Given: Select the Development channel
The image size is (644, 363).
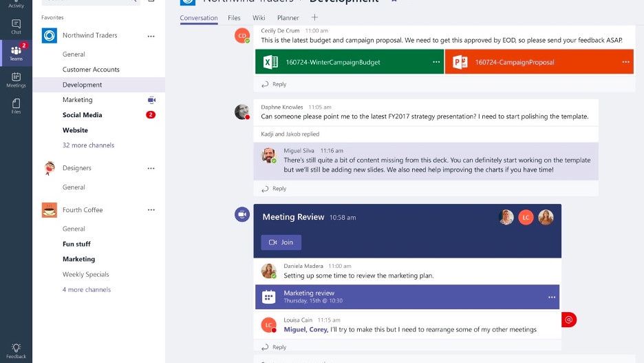Looking at the screenshot, I should pos(98,85).
